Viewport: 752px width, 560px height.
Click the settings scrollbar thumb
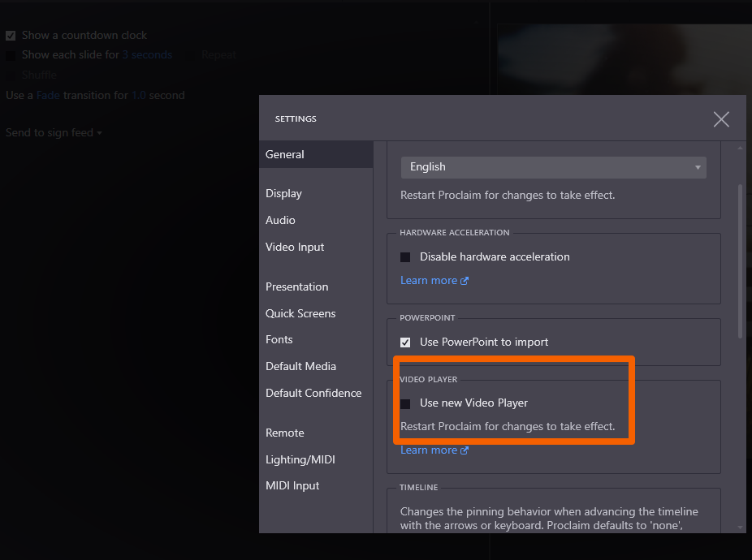tap(740, 262)
